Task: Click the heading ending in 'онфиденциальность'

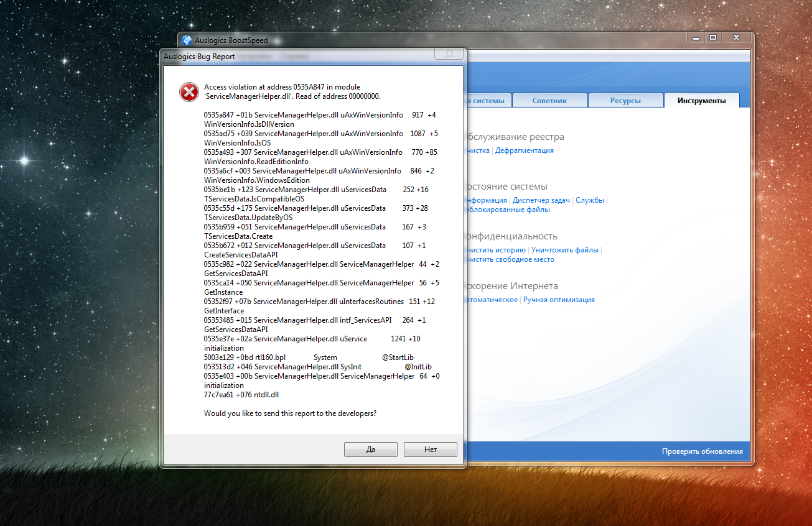Action: pyautogui.click(x=511, y=236)
